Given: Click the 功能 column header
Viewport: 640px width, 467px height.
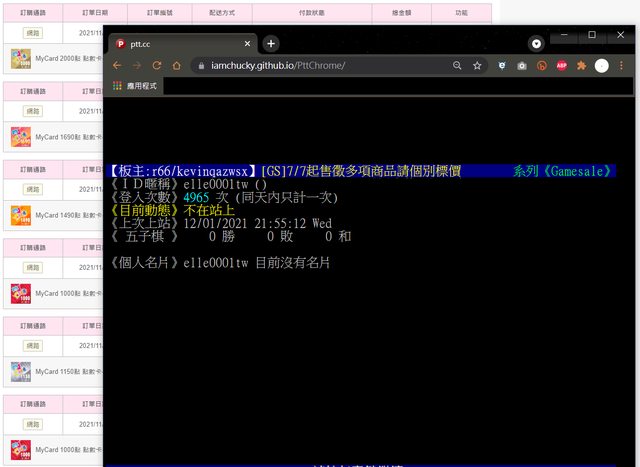Looking at the screenshot, I should point(461,13).
